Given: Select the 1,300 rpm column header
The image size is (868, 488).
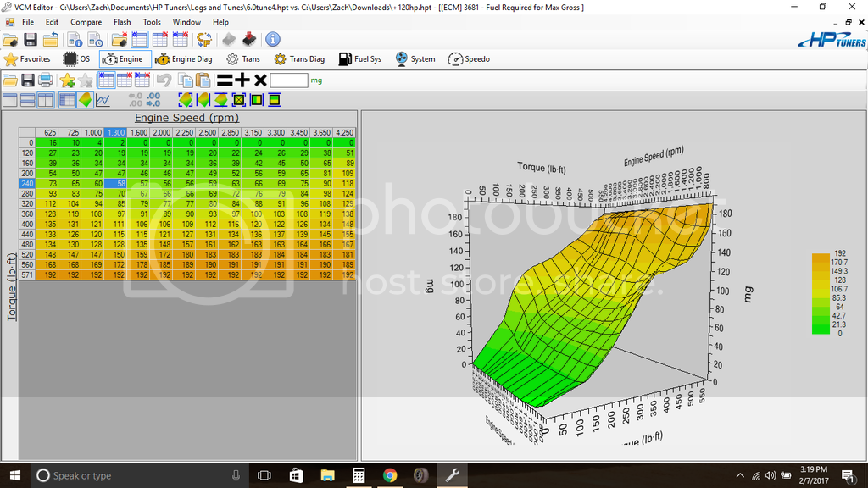Looking at the screenshot, I should pyautogui.click(x=115, y=133).
